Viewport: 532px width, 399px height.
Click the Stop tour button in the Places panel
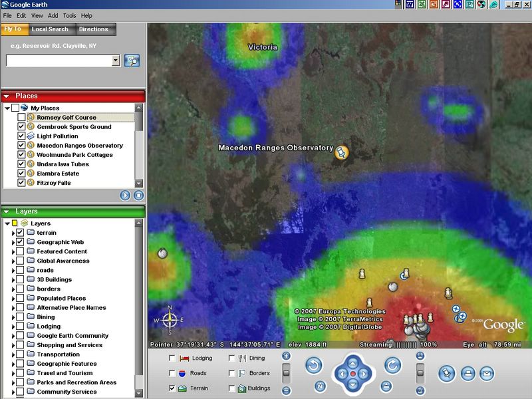click(138, 196)
